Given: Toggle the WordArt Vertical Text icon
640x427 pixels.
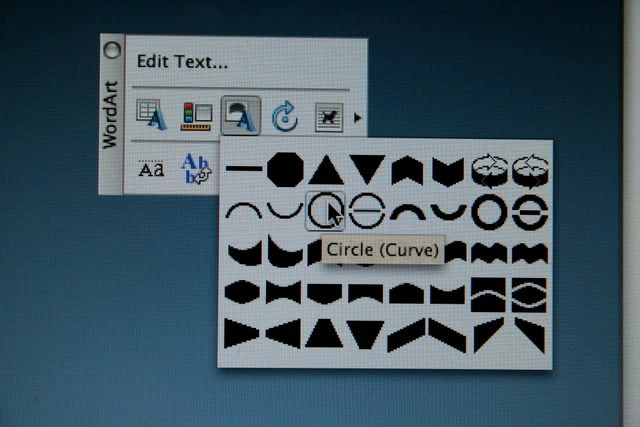Looking at the screenshot, I should coord(196,168).
